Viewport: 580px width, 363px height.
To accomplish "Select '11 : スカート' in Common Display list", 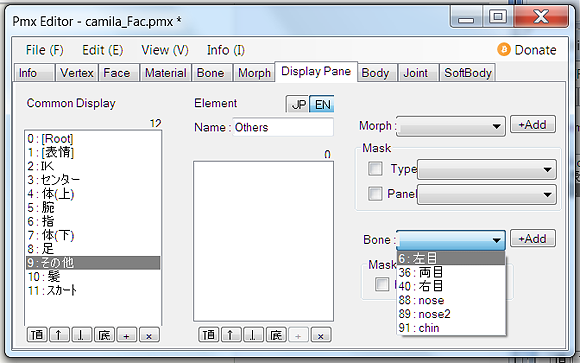I will point(93,290).
